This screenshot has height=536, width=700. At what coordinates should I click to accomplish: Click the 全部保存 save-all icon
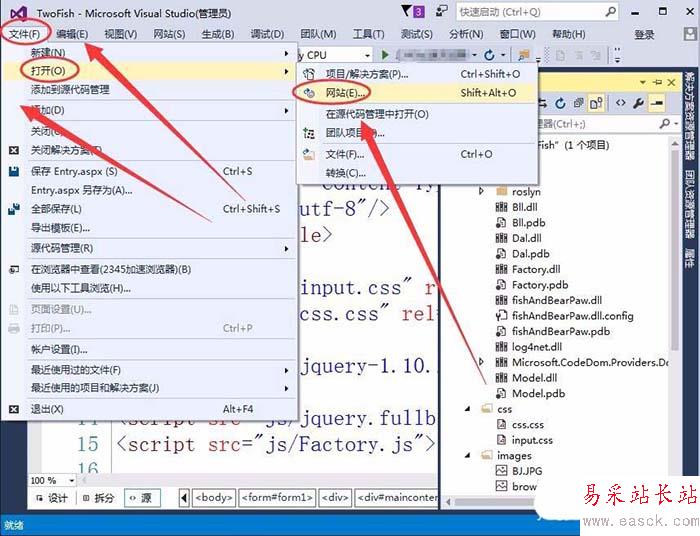pos(14,209)
